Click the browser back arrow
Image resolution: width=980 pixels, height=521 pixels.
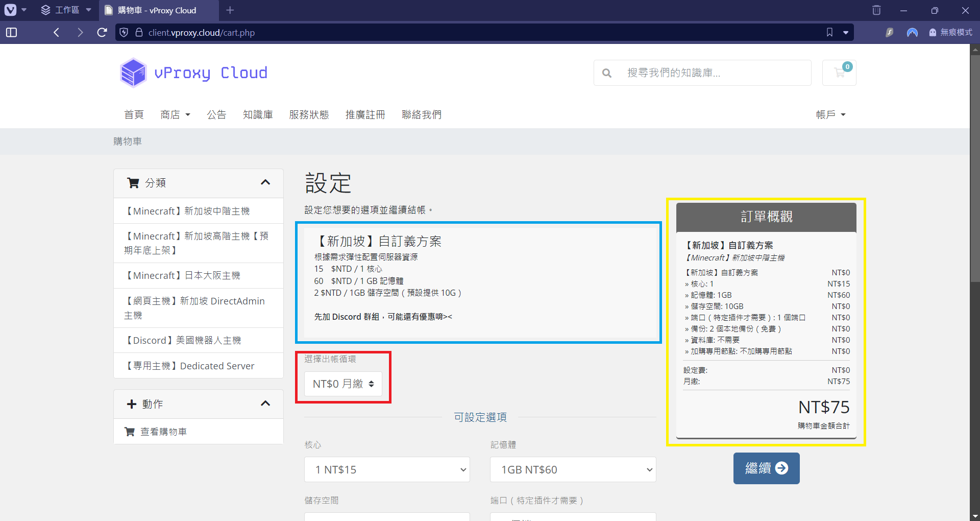point(57,33)
